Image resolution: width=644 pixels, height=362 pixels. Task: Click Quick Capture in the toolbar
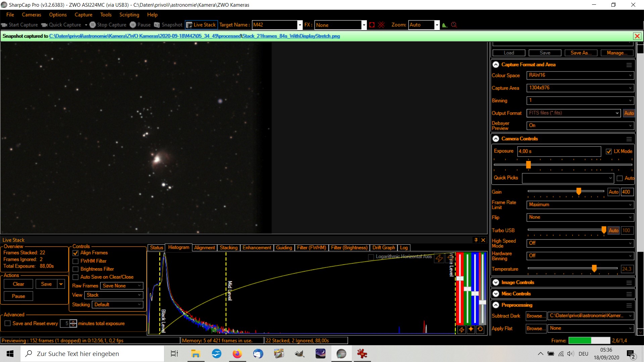pyautogui.click(x=61, y=25)
